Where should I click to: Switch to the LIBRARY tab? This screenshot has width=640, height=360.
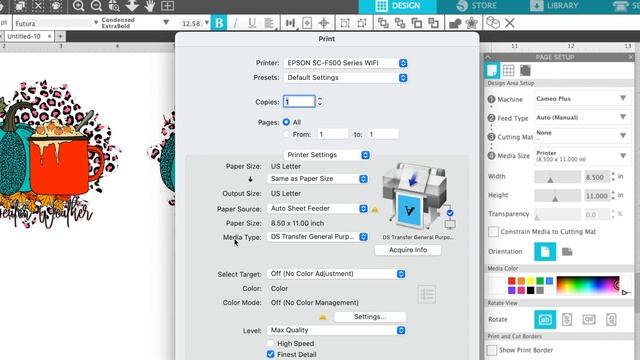(x=555, y=6)
